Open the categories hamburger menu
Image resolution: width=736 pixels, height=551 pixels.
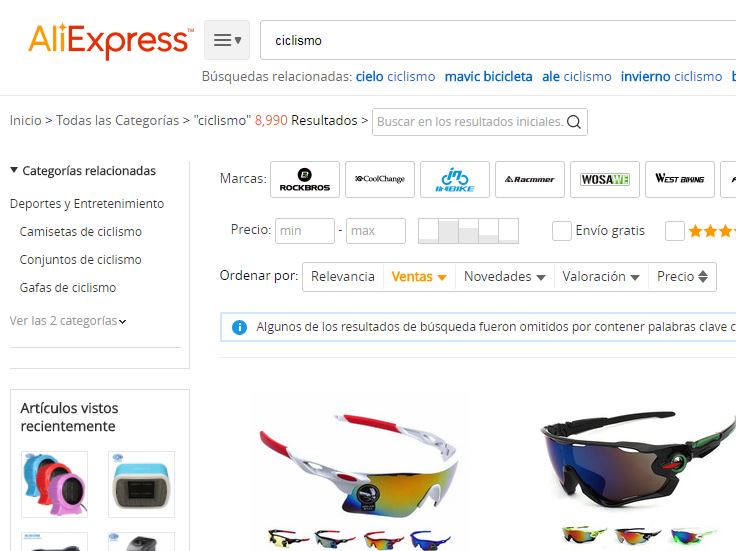227,40
